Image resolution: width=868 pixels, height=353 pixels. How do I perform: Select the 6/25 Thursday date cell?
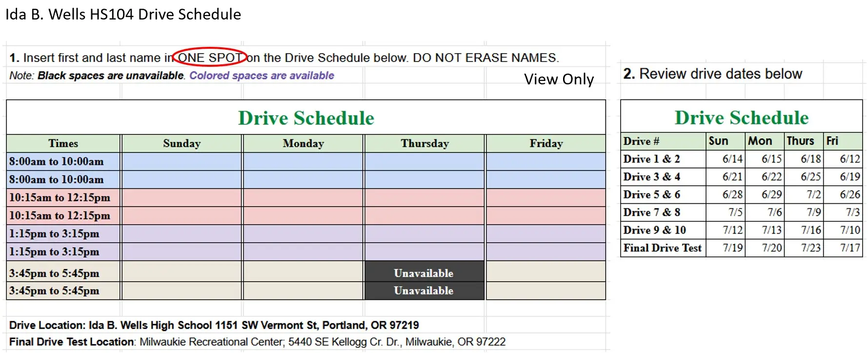pyautogui.click(x=810, y=176)
